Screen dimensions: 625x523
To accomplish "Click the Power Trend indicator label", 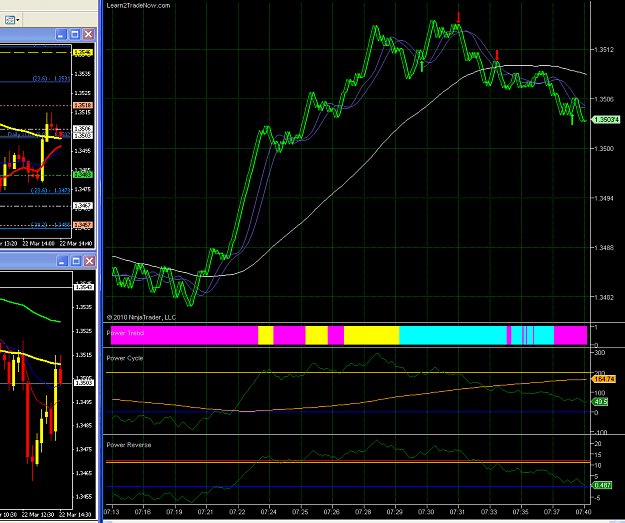I will 125,333.
